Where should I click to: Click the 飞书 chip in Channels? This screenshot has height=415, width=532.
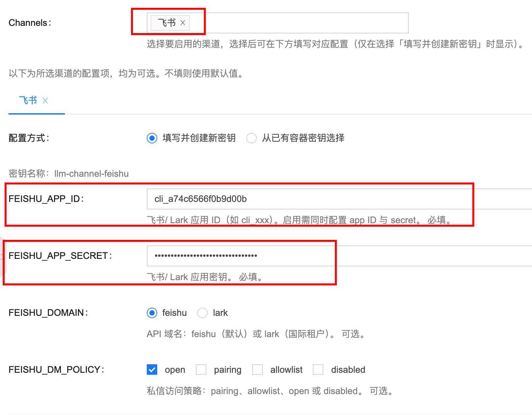(167, 23)
